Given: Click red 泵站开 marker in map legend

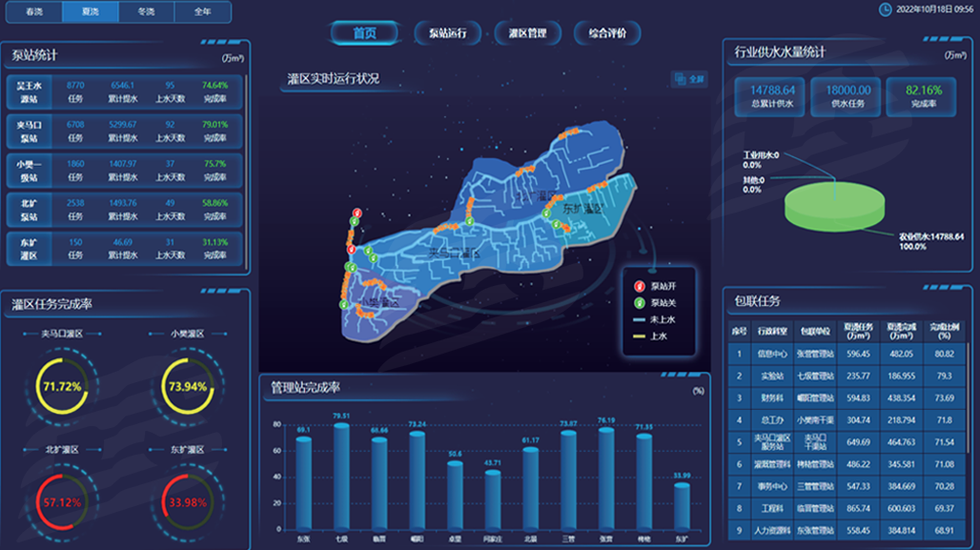Looking at the screenshot, I should tap(639, 285).
